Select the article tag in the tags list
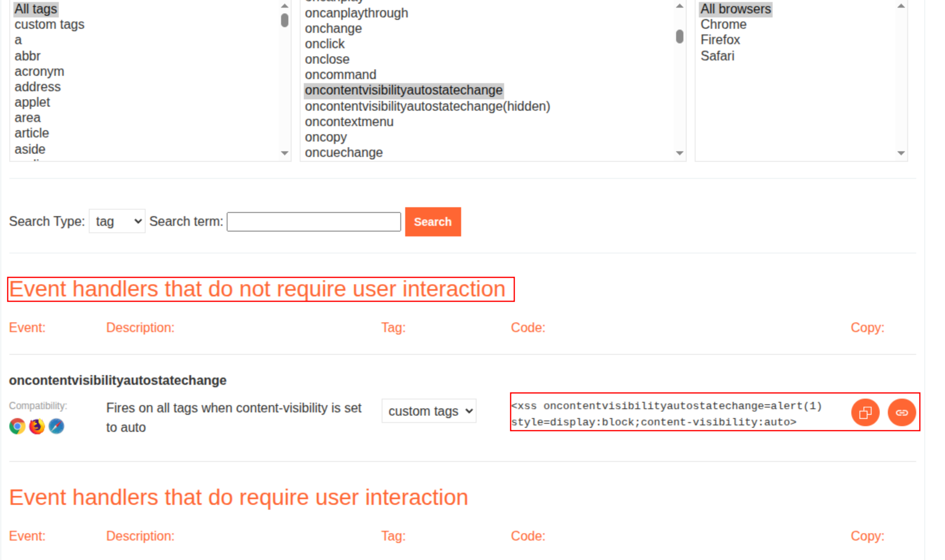 pos(31,133)
